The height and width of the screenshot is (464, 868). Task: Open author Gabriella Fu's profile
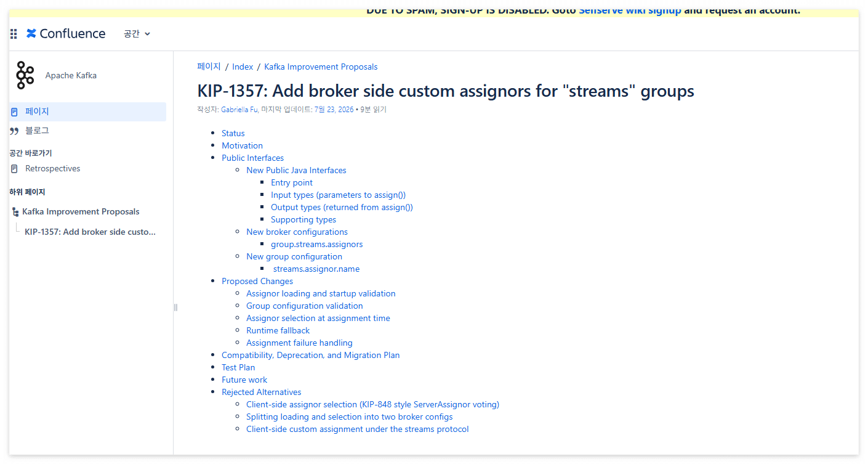(240, 110)
